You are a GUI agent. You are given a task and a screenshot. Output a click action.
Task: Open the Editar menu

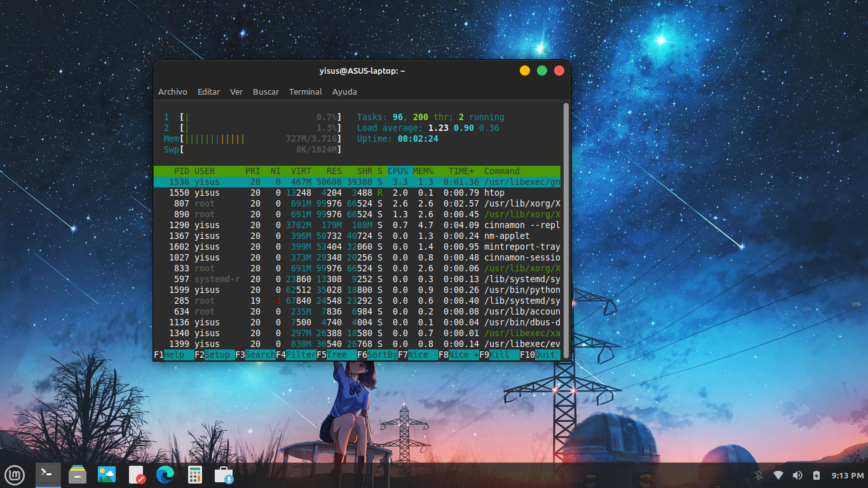[208, 91]
